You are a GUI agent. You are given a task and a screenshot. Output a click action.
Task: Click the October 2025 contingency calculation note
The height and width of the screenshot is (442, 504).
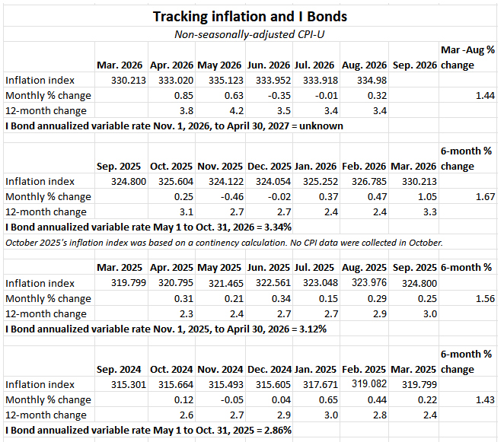point(224,243)
